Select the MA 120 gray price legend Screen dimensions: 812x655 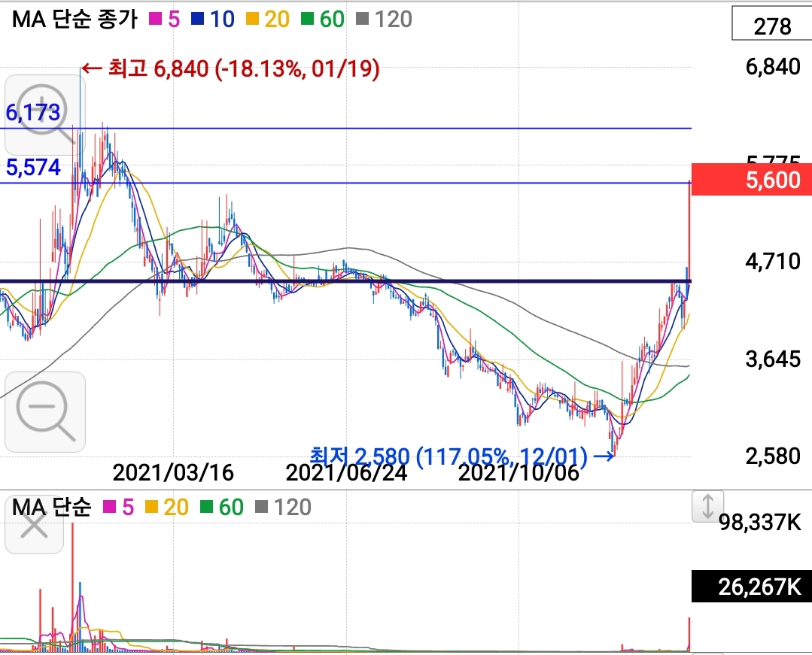(385, 19)
